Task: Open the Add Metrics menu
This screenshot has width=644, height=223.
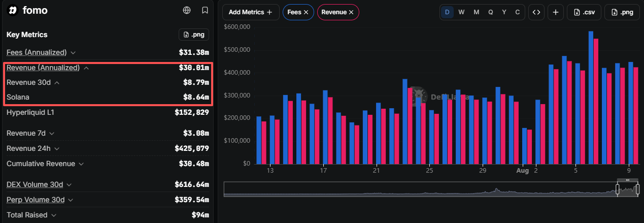Action: (251, 12)
